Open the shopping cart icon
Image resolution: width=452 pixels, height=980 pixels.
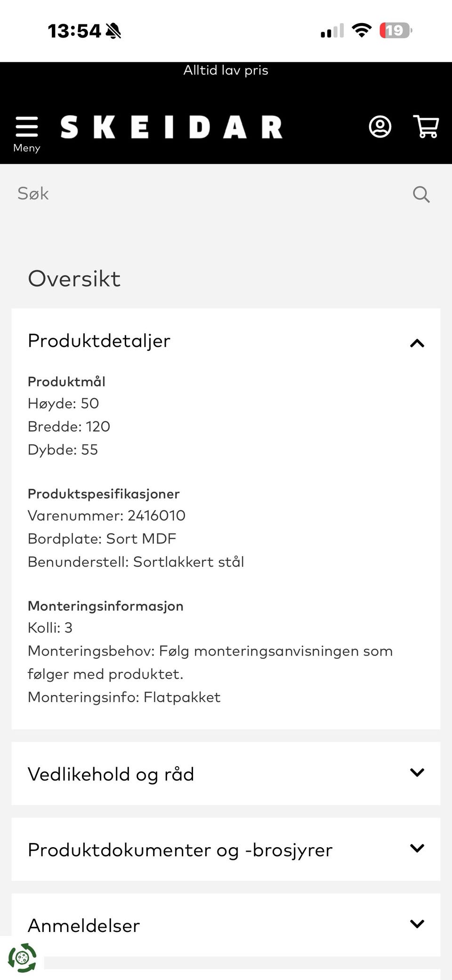click(426, 127)
